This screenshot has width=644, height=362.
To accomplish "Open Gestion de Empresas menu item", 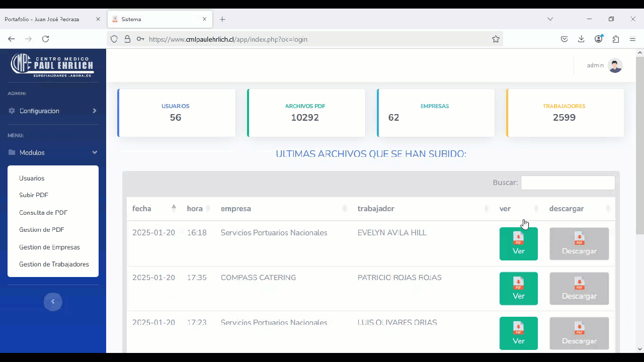I will click(x=49, y=247).
